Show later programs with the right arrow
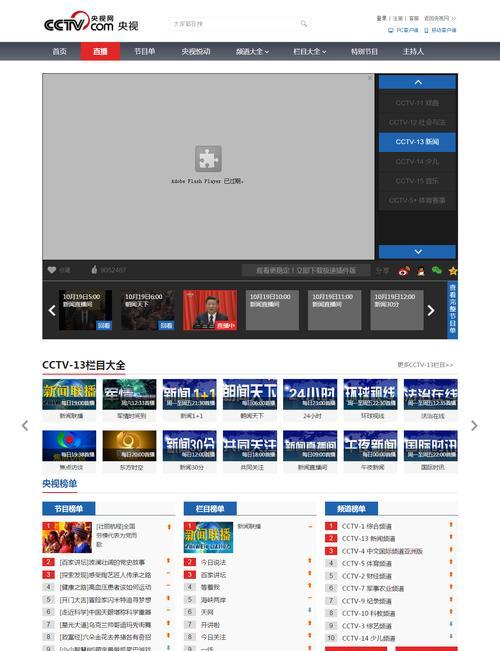 point(431,310)
